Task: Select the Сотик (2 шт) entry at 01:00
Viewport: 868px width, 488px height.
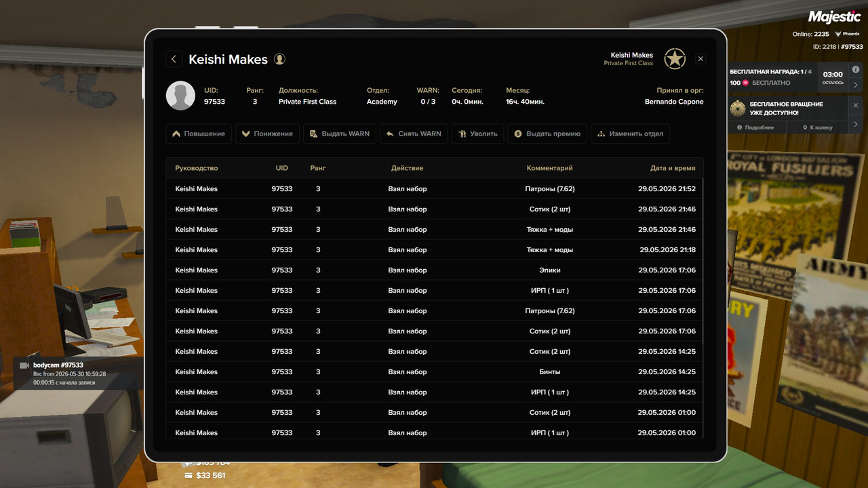Action: pos(435,412)
